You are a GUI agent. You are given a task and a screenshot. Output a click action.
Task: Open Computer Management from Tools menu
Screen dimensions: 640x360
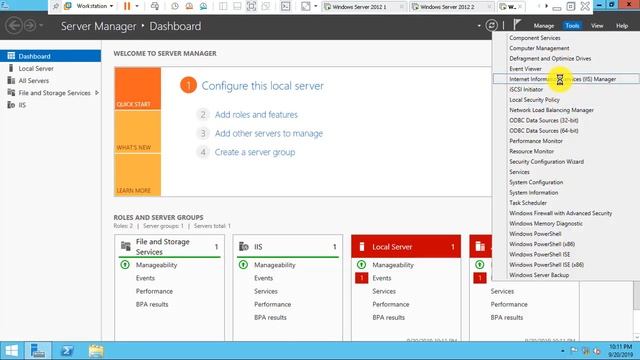pyautogui.click(x=539, y=48)
